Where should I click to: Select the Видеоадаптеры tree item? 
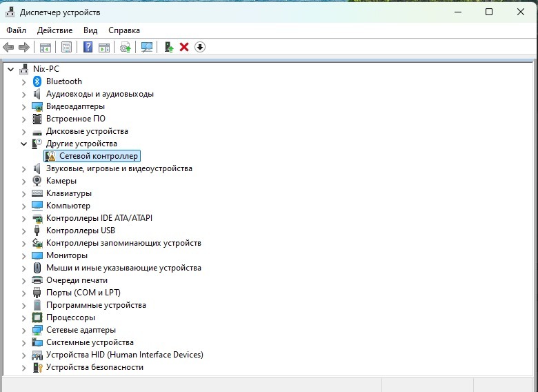75,106
